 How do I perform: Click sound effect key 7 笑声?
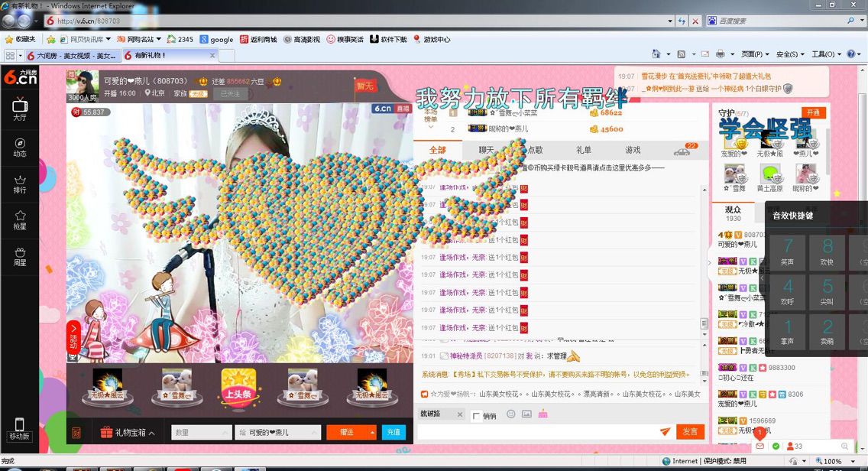point(787,252)
